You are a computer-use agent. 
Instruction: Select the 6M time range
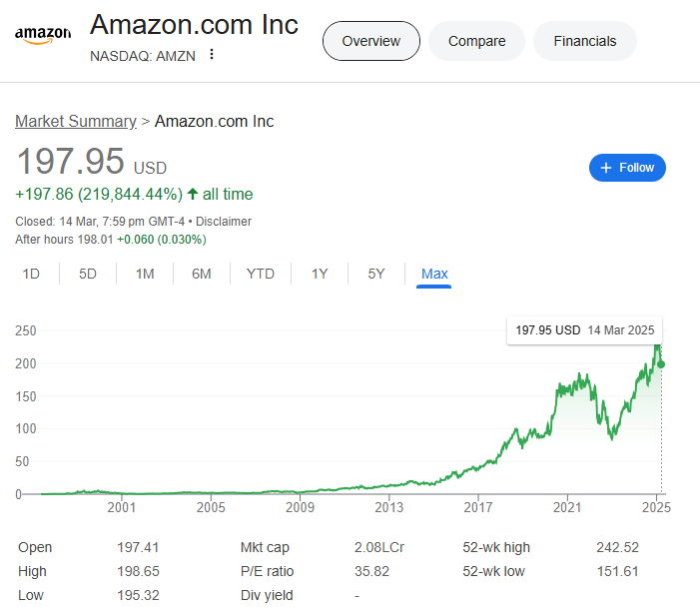click(202, 274)
